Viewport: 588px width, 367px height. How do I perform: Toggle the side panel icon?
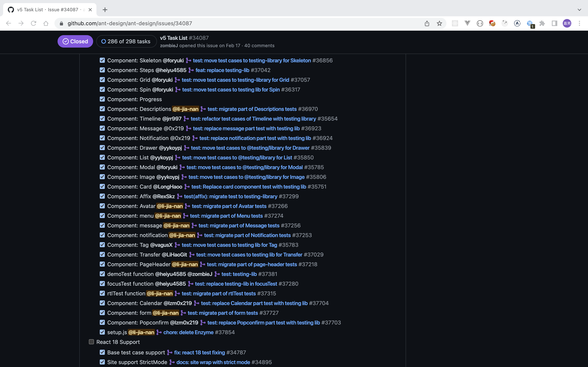click(x=554, y=23)
